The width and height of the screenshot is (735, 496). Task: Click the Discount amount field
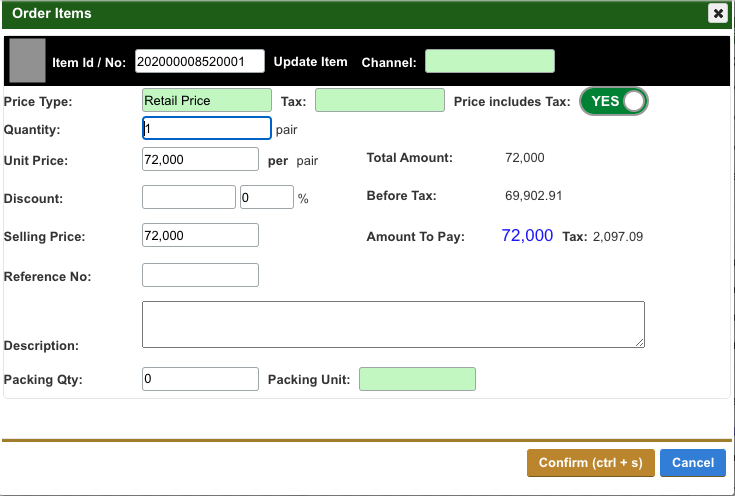coord(188,197)
